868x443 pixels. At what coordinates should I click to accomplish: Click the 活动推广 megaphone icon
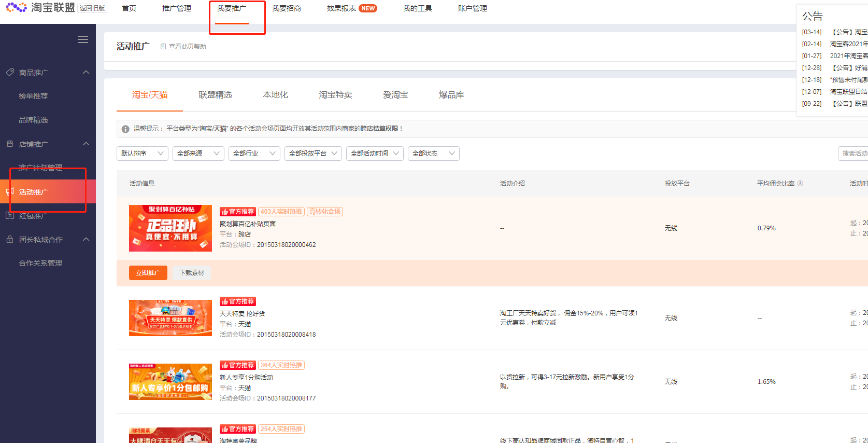click(x=10, y=191)
